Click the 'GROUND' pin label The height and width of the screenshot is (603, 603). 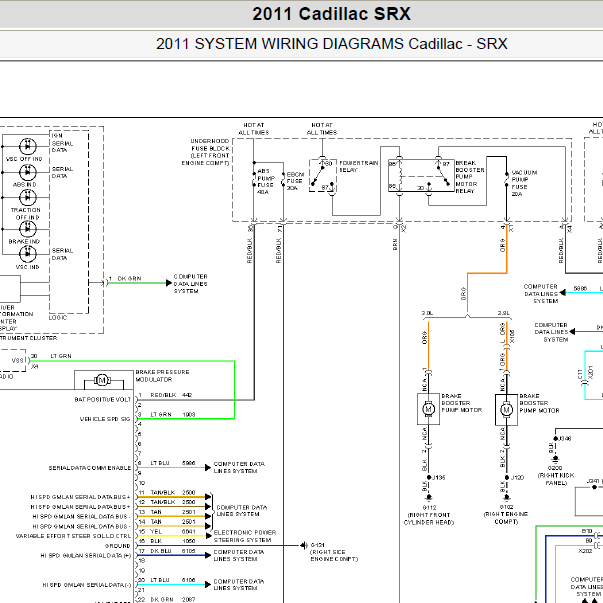(118, 546)
